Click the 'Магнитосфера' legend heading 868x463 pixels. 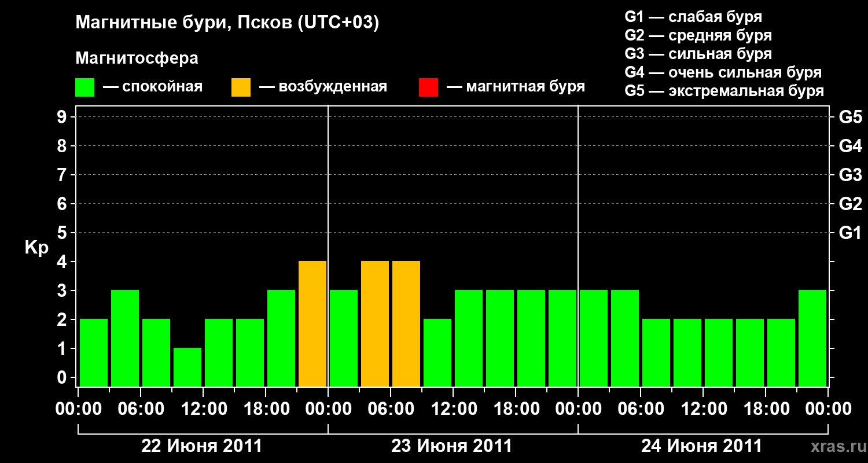137,58
